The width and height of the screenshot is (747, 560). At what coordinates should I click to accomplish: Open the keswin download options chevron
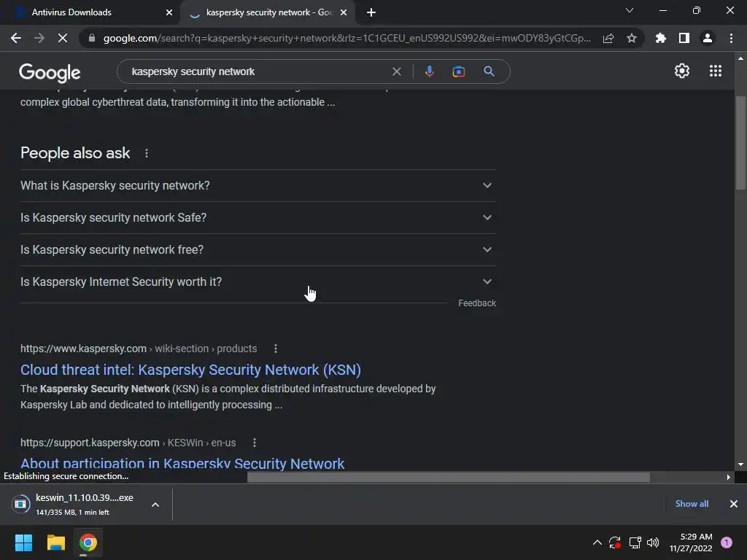coord(155,505)
